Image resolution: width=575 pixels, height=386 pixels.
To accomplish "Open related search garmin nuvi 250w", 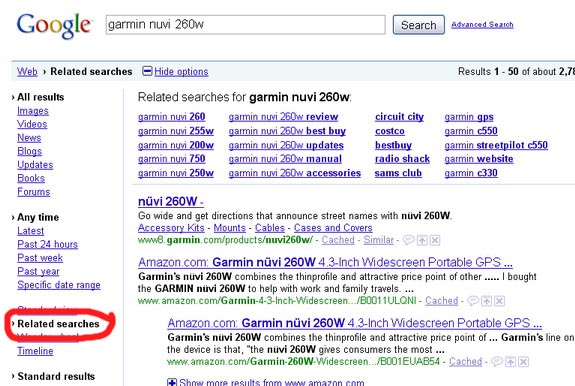I will pyautogui.click(x=176, y=173).
